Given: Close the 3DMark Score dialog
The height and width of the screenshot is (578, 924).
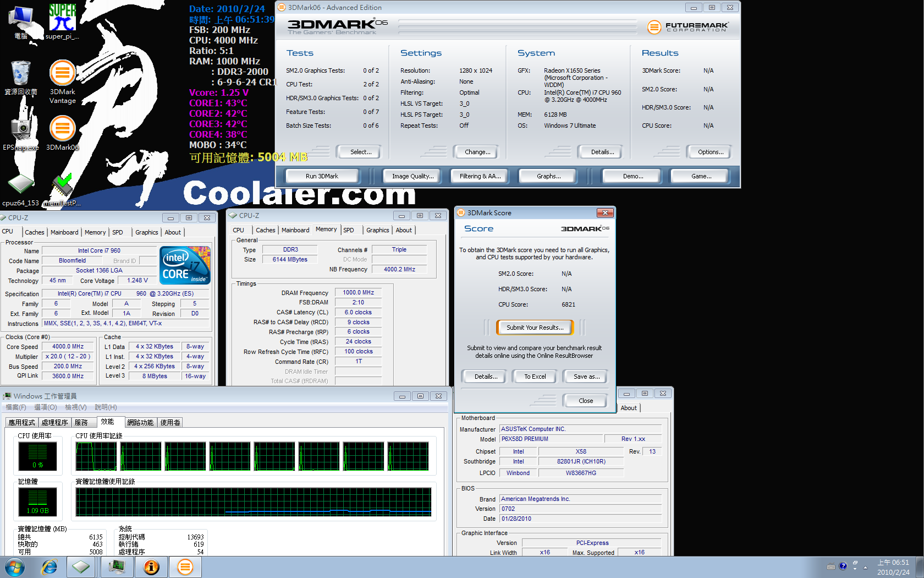Looking at the screenshot, I should point(605,213).
